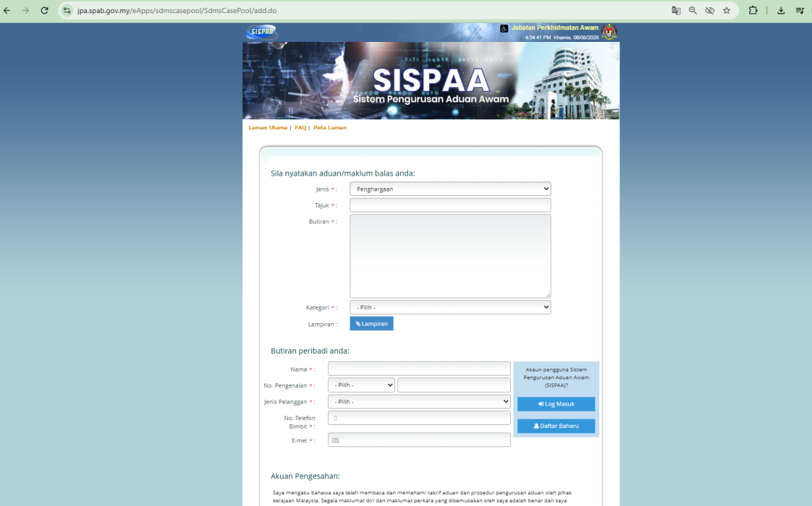The width and height of the screenshot is (812, 506).
Task: Click the heading 'Butiran peribadi anda:'
Action: click(310, 351)
